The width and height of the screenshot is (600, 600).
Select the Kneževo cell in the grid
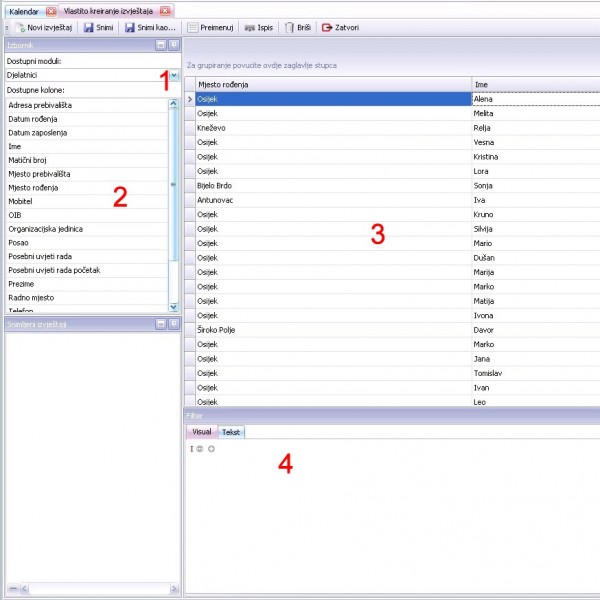[333, 128]
